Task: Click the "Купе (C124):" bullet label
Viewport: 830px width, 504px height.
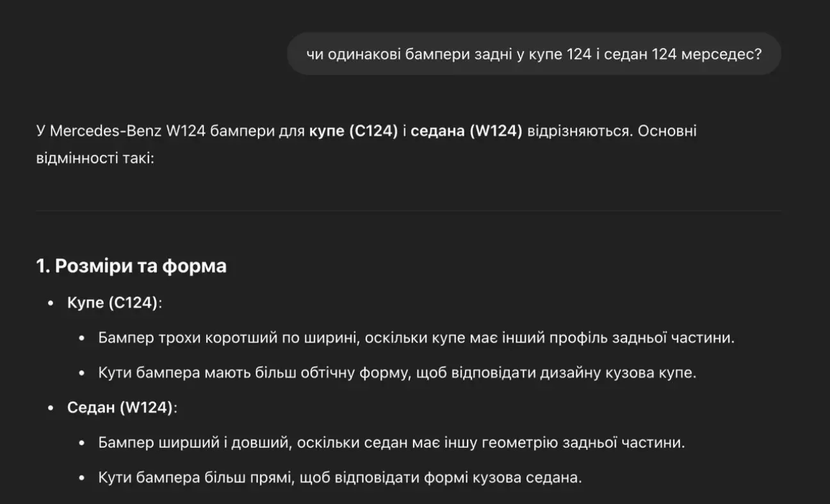Action: coord(115,303)
